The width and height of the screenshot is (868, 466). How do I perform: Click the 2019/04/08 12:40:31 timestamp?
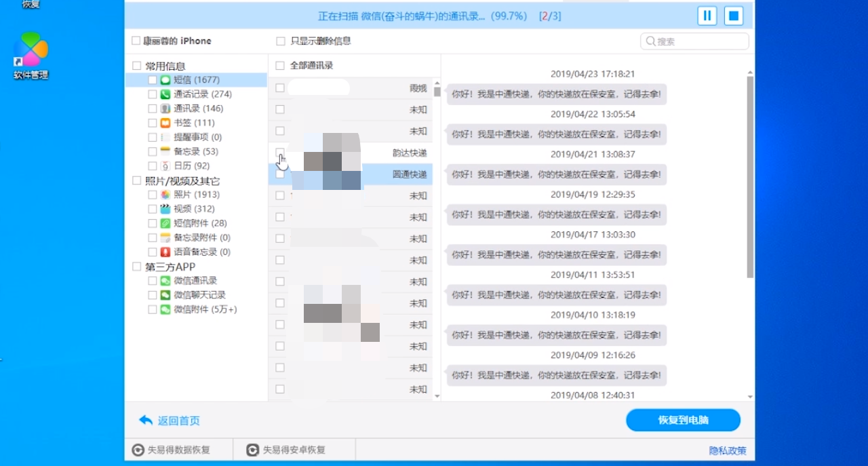click(x=593, y=395)
